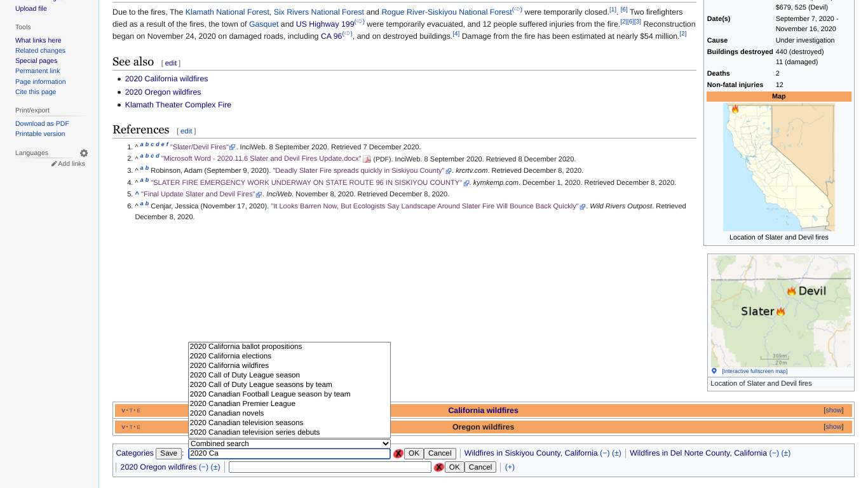Open What links here tool
The image size is (868, 488).
[38, 40]
